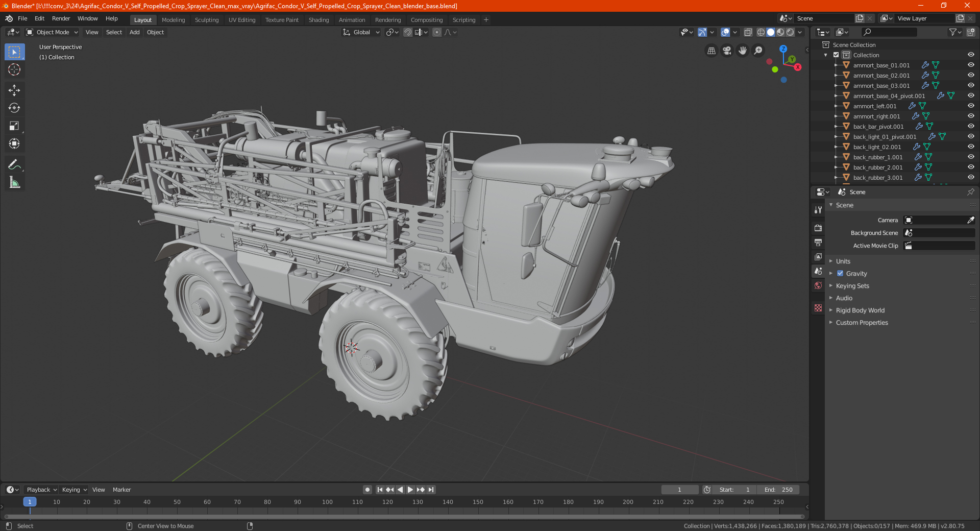Viewport: 980px width, 531px height.
Task: Expand the Custom Properties panel
Action: pyautogui.click(x=862, y=322)
